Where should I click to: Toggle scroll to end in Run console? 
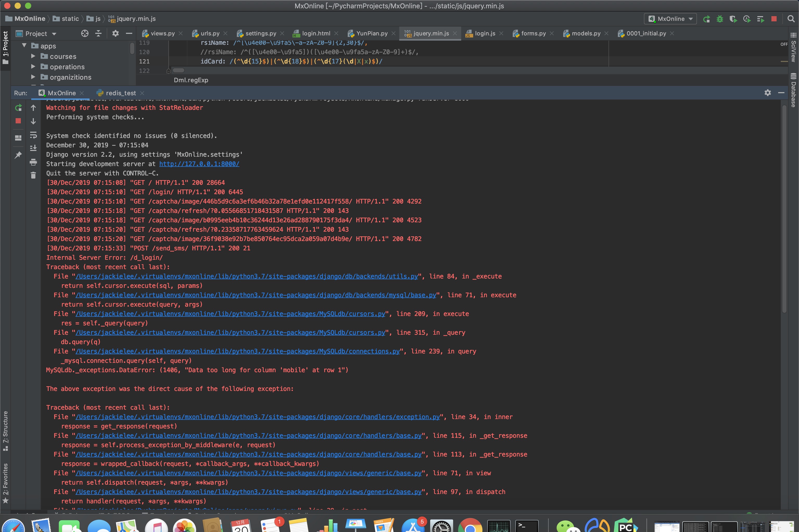point(33,148)
